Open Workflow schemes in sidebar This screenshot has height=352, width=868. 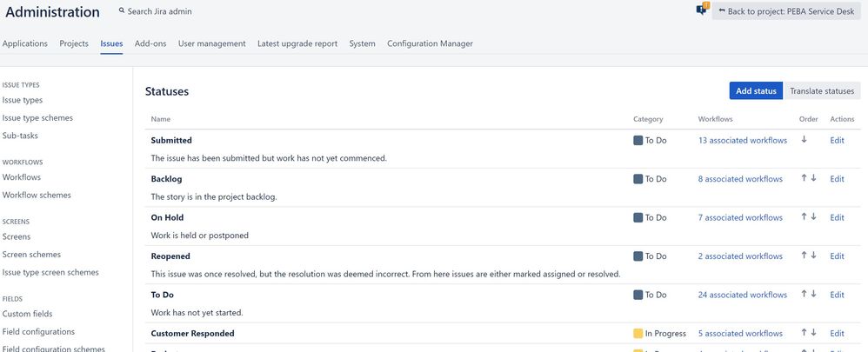37,195
